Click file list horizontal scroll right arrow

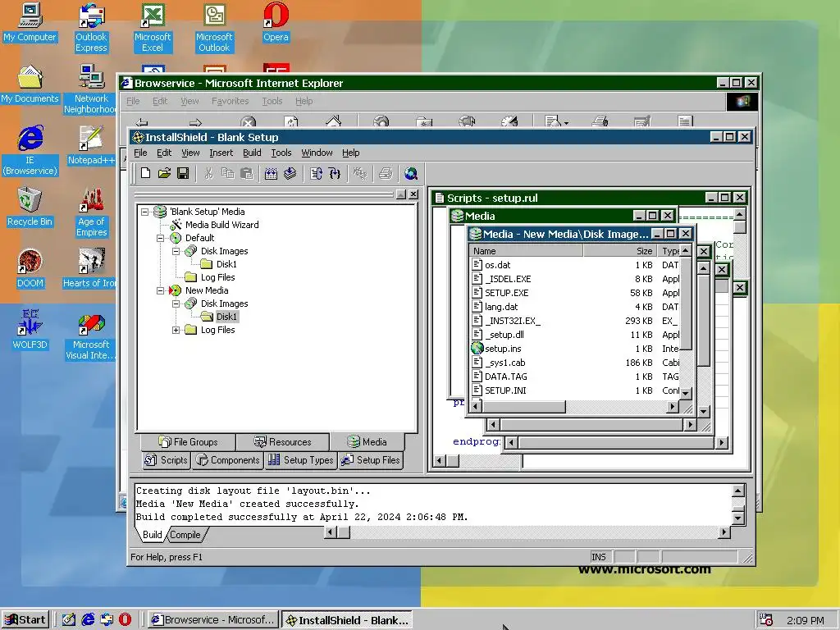coord(673,407)
